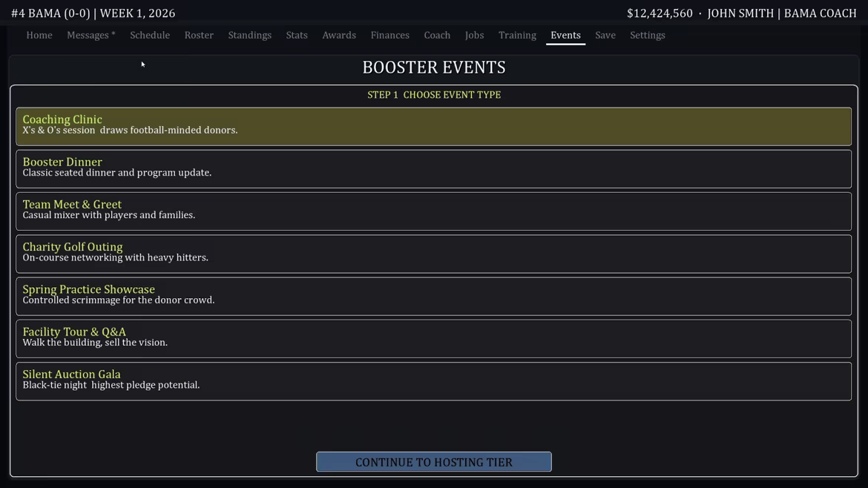Open the Jobs menu item
Screen dimensions: 868x488
(x=474, y=35)
